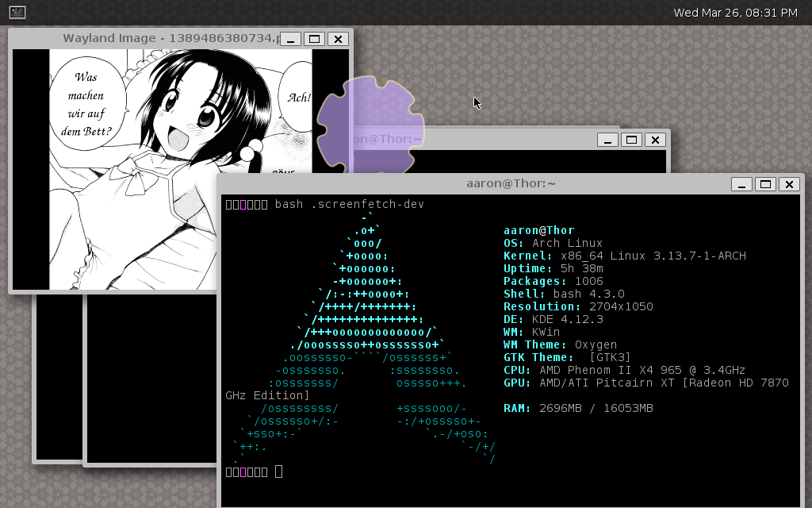Screen dimensions: 812x508
Task: Click the Arch Linux ASCII art logo
Action: (x=365, y=338)
